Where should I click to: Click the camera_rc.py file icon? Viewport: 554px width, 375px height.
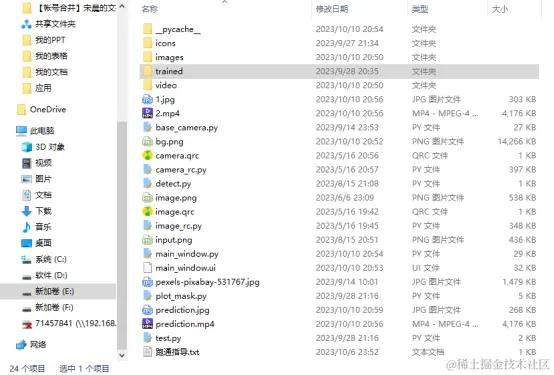pos(147,169)
